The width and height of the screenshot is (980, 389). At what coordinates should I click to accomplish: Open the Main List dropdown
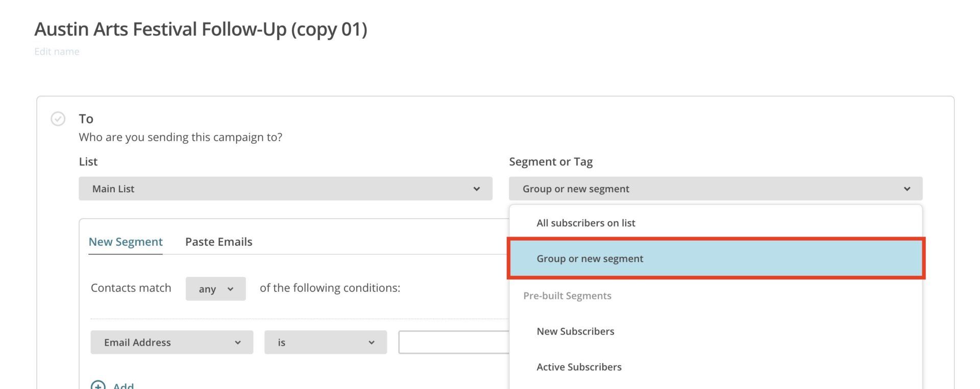(285, 189)
